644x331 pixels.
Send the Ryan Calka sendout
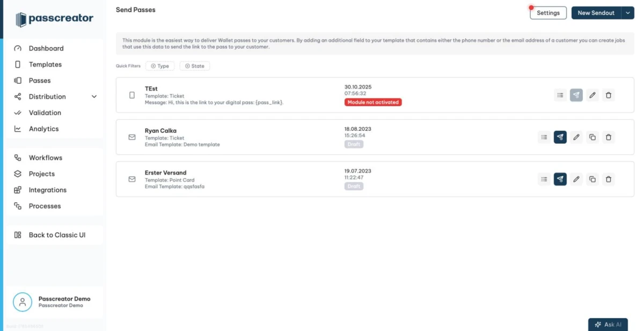(560, 137)
